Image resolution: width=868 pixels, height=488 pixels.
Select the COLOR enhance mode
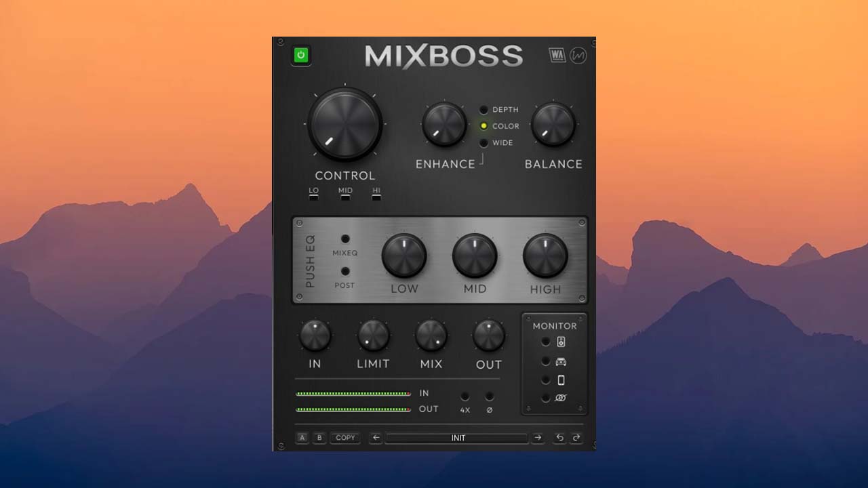pos(484,126)
